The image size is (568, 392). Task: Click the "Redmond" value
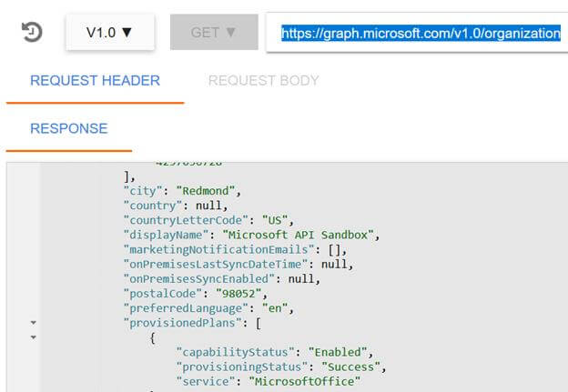pyautogui.click(x=206, y=191)
